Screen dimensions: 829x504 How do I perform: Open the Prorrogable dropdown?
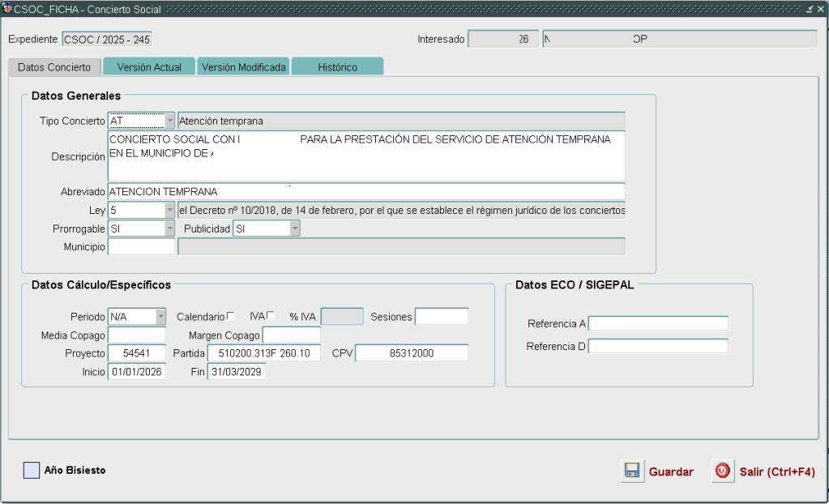coord(169,229)
